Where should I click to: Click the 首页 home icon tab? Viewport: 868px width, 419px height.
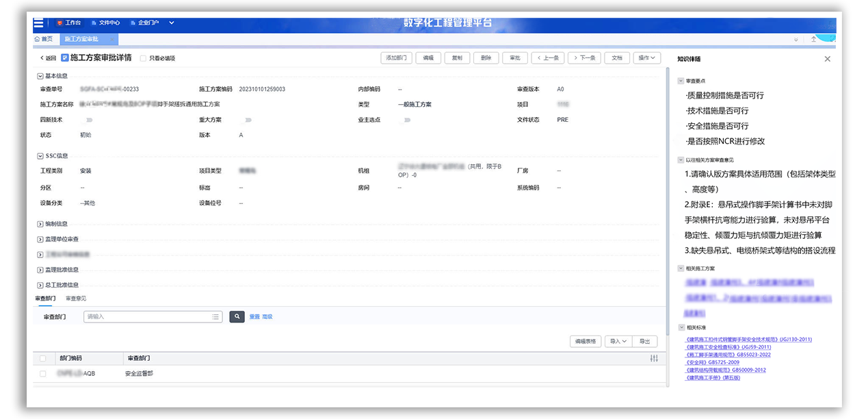tap(42, 40)
